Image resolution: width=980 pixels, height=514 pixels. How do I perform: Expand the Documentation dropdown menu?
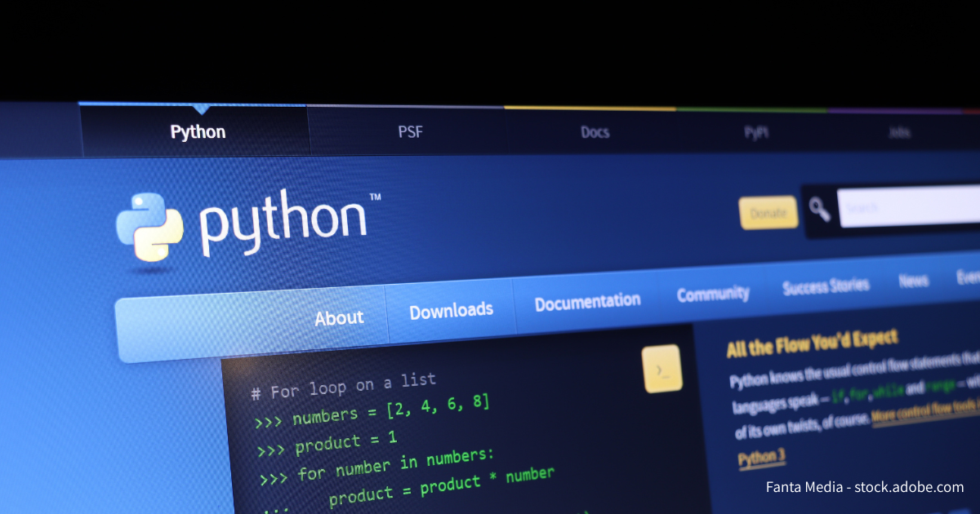pos(587,301)
